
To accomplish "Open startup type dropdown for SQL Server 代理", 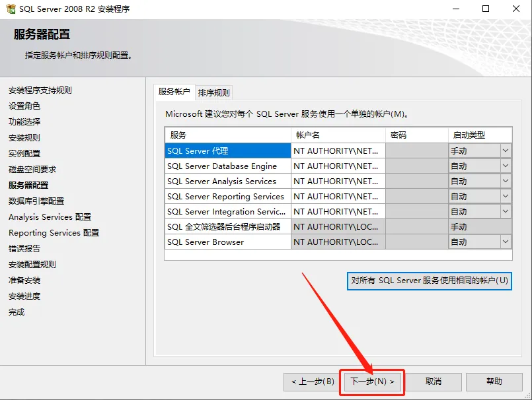I will coord(505,150).
